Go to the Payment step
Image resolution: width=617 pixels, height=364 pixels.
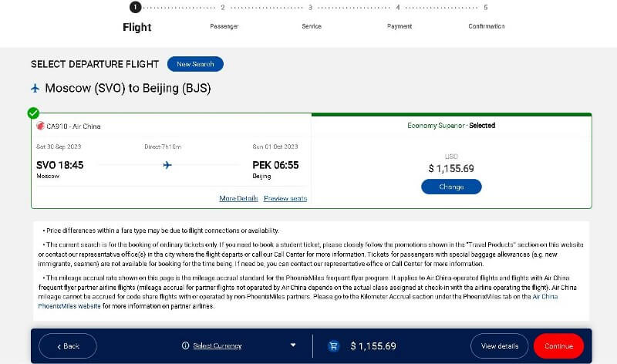tap(399, 26)
